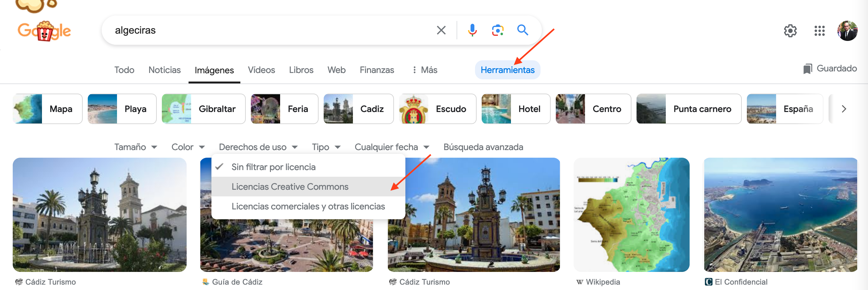Screen dimensions: 868x290
Task: Open the Google account profile picture
Action: pyautogui.click(x=847, y=31)
